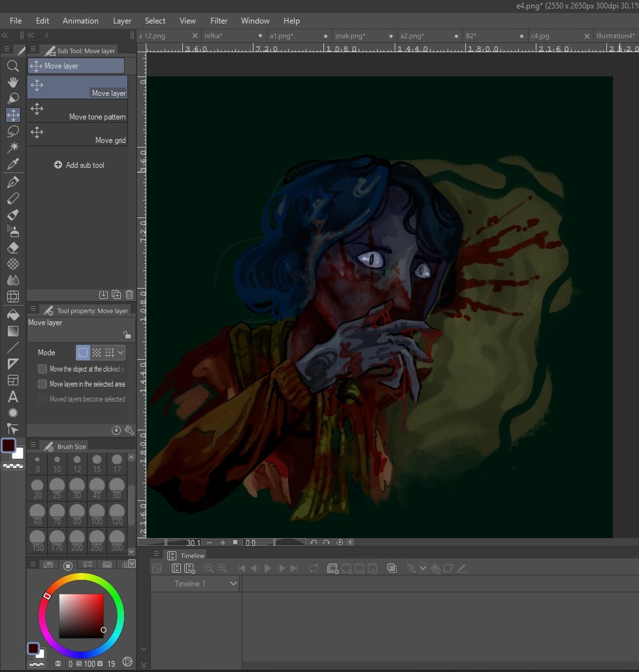Click the delete sub tool trash icon
639x672 pixels.
pyautogui.click(x=129, y=295)
